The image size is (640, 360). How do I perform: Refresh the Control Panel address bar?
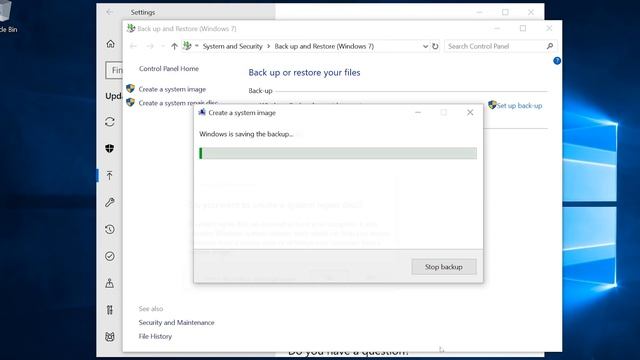click(435, 46)
